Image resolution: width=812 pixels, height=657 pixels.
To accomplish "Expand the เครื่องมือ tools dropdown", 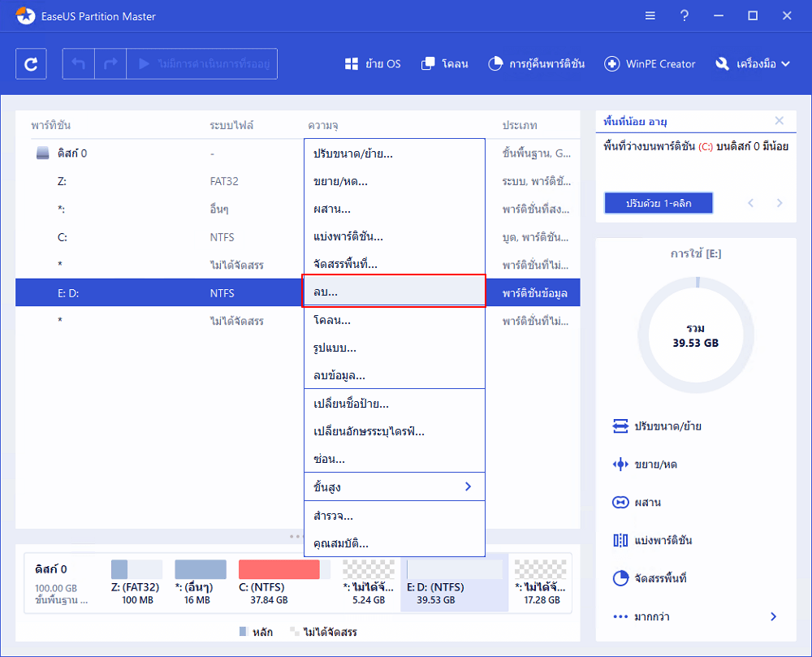I will [x=752, y=63].
